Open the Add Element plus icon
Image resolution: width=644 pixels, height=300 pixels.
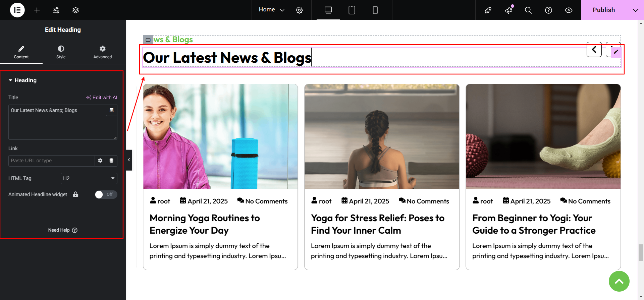(37, 10)
